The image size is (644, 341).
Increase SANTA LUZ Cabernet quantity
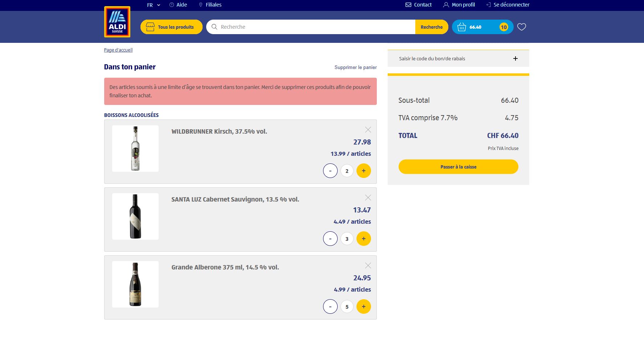(x=363, y=239)
